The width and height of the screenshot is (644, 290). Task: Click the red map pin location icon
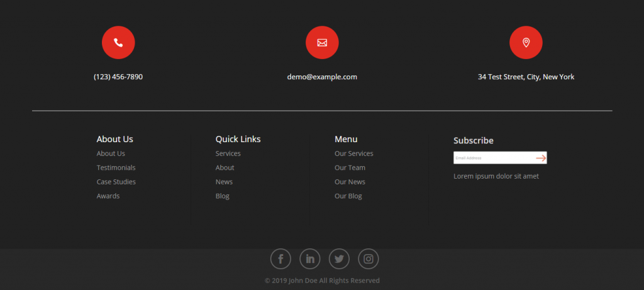pos(526,42)
